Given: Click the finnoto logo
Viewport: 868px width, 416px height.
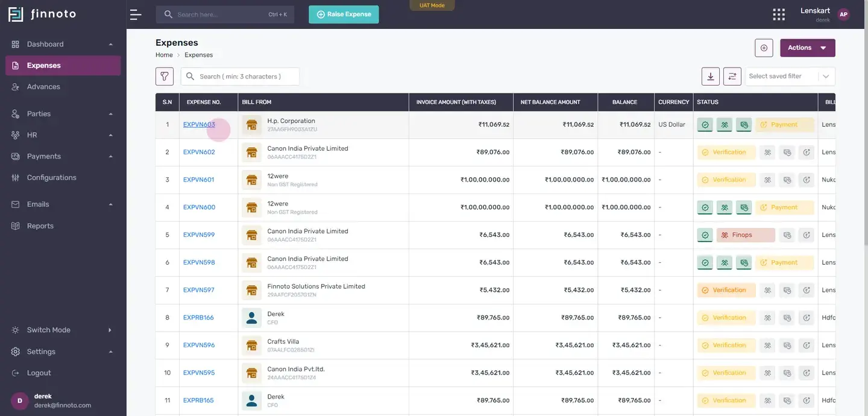Looking at the screenshot, I should (x=42, y=14).
